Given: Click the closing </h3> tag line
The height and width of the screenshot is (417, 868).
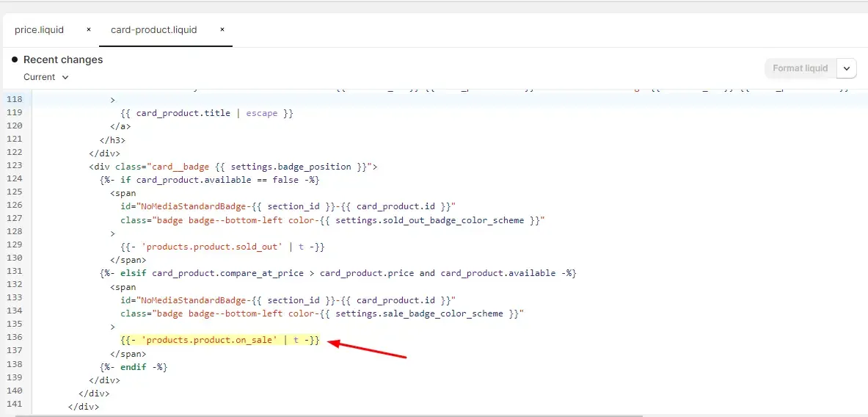Looking at the screenshot, I should [x=112, y=139].
